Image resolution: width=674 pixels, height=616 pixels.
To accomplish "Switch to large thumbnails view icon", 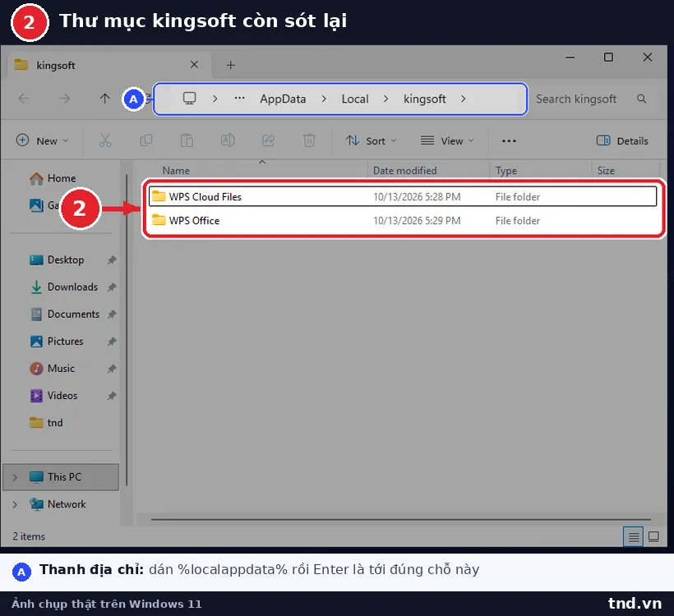I will tap(653, 536).
